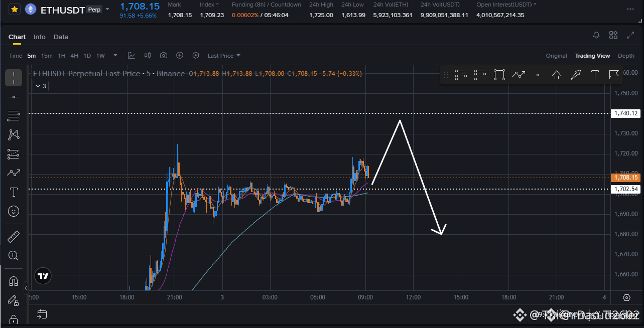Select the Text tool in floating toolbar

(595, 75)
